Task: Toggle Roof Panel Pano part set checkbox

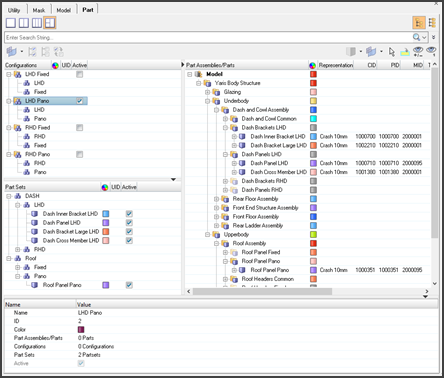Action: 129,285
